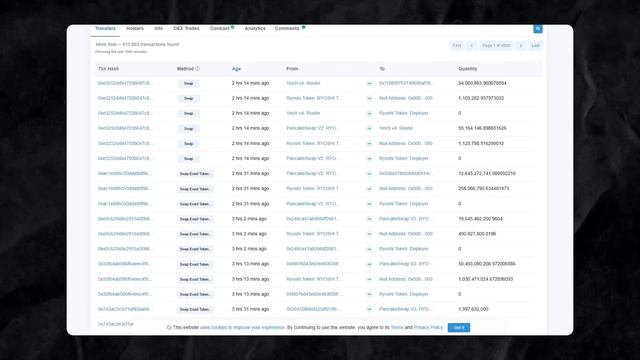The height and width of the screenshot is (360, 640).
Task: Open Txn Hash in the 12,645,272,741.089592216 row
Action: pos(125,173)
